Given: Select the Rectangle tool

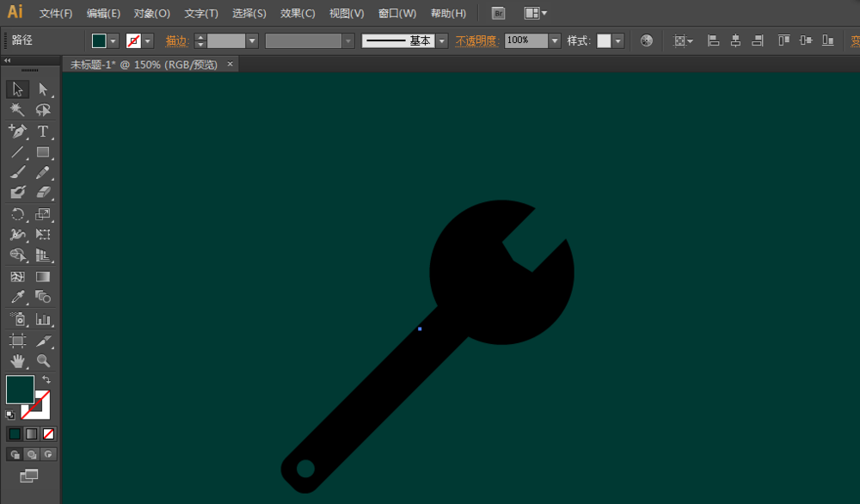Looking at the screenshot, I should click(x=42, y=152).
